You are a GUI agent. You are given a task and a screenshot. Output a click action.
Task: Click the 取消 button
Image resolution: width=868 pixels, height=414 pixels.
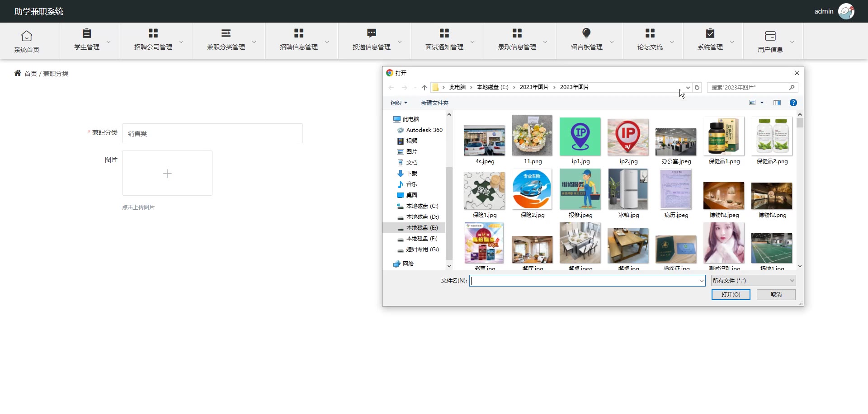(776, 295)
